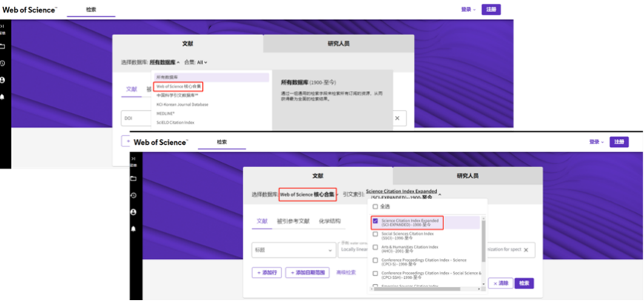Click the 添加行 add row button

266,273
